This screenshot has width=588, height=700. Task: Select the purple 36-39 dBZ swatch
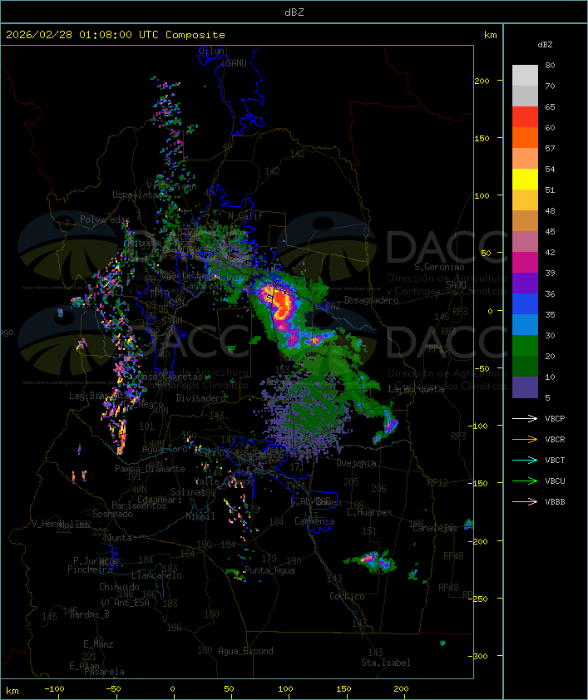pos(525,283)
